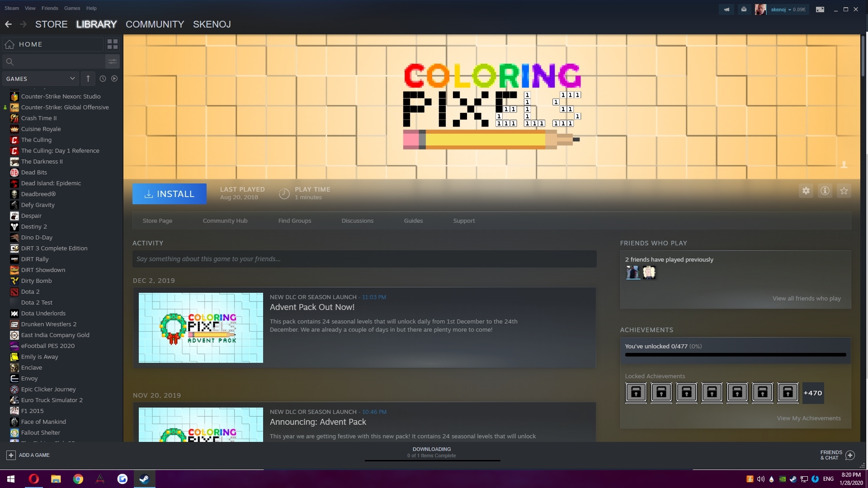This screenshot has height=488, width=868.
Task: Open the Friends menu
Action: point(50,8)
